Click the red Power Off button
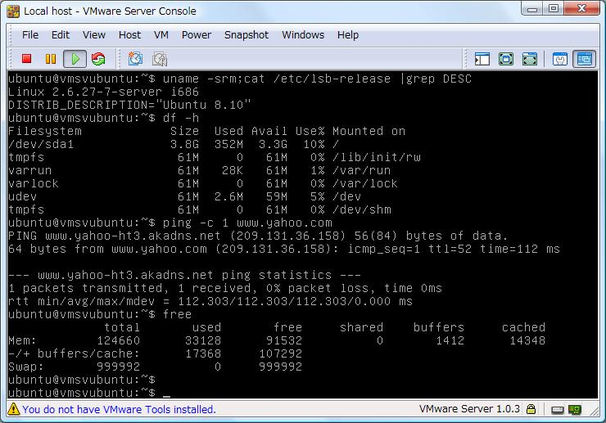 point(26,59)
